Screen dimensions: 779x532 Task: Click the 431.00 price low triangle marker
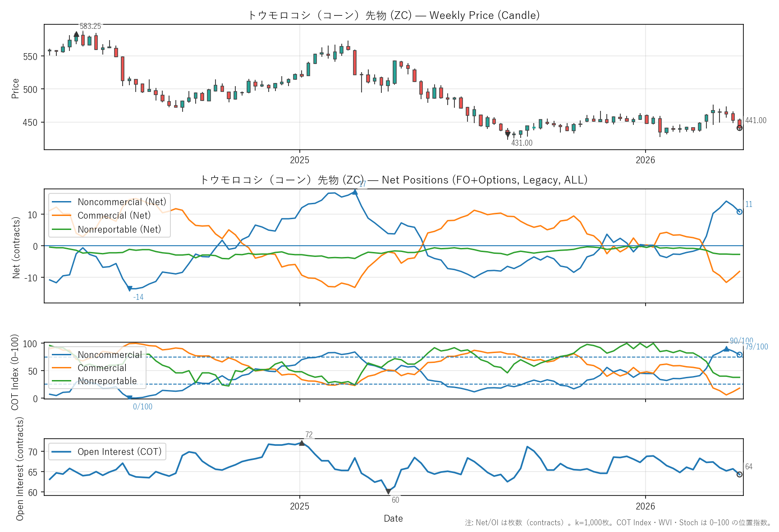pos(508,134)
